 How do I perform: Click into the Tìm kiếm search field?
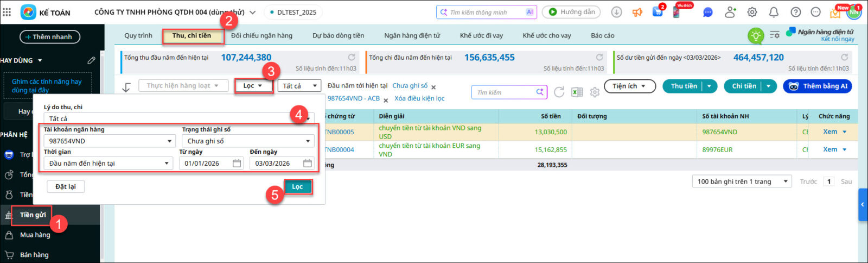pyautogui.click(x=503, y=92)
